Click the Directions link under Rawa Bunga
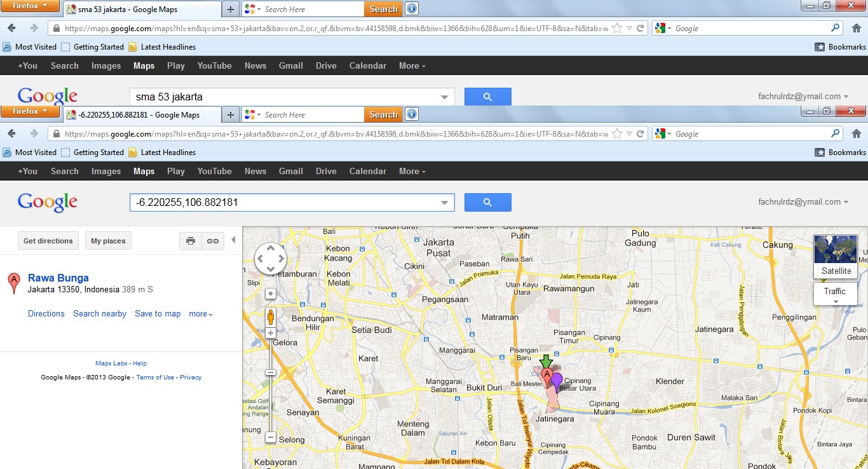Viewport: 868px width, 469px height. click(46, 314)
